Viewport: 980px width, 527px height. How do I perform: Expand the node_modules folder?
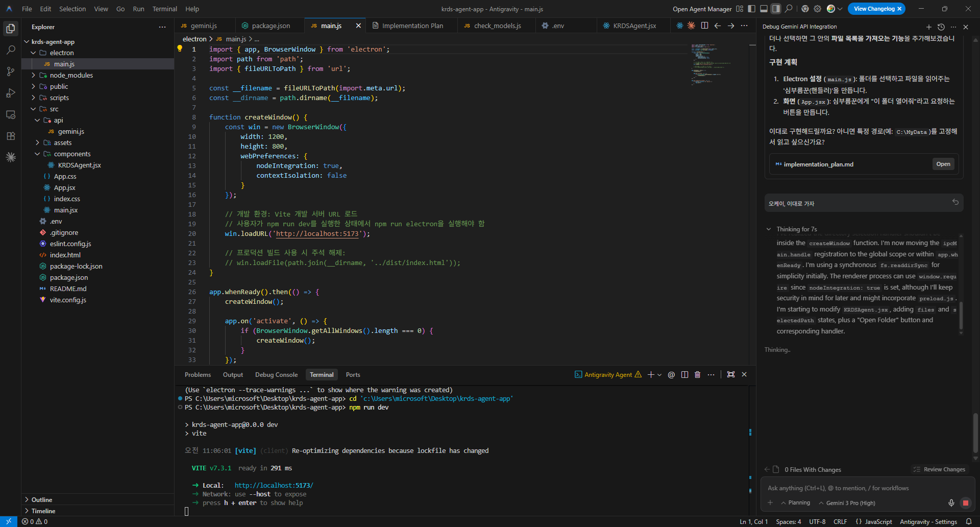(x=71, y=75)
